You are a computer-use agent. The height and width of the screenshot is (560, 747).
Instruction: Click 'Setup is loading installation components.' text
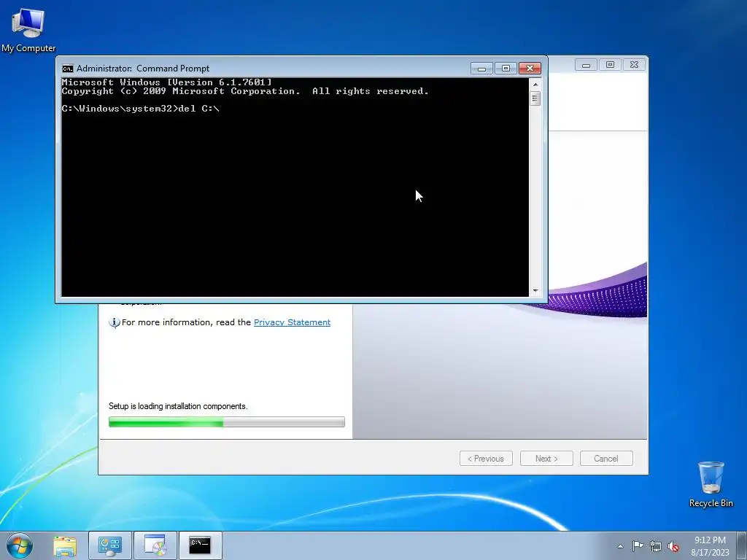[x=178, y=406]
